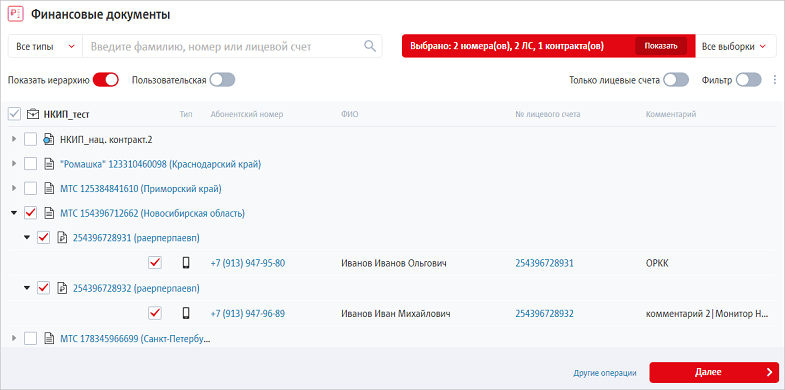The width and height of the screenshot is (785, 390).
Task: Expand the "Ромашка" 123310460098 node
Action: pos(14,164)
